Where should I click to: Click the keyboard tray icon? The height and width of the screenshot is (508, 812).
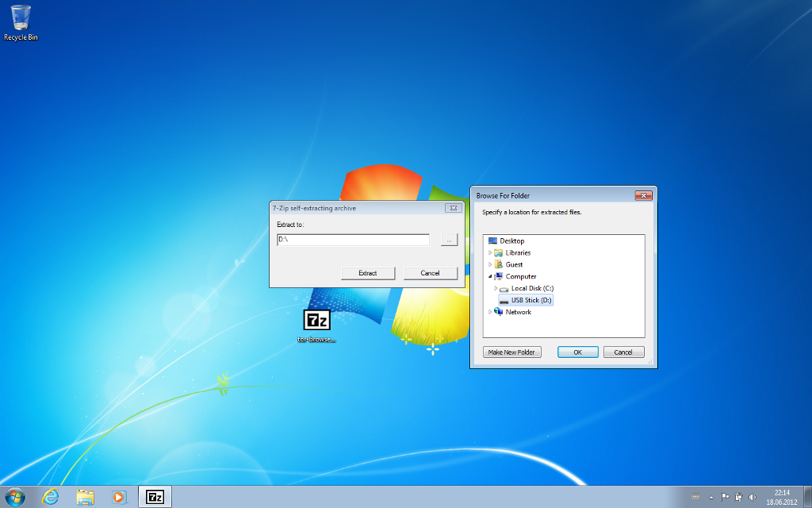tap(696, 497)
